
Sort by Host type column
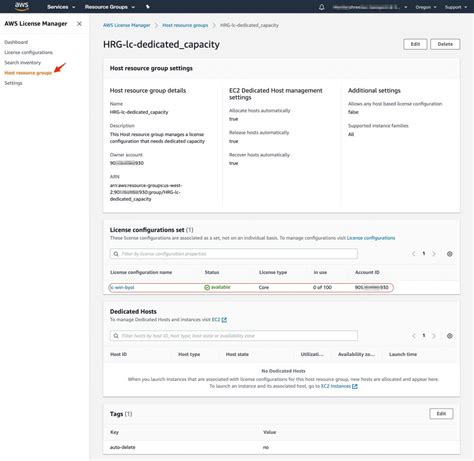point(189,354)
